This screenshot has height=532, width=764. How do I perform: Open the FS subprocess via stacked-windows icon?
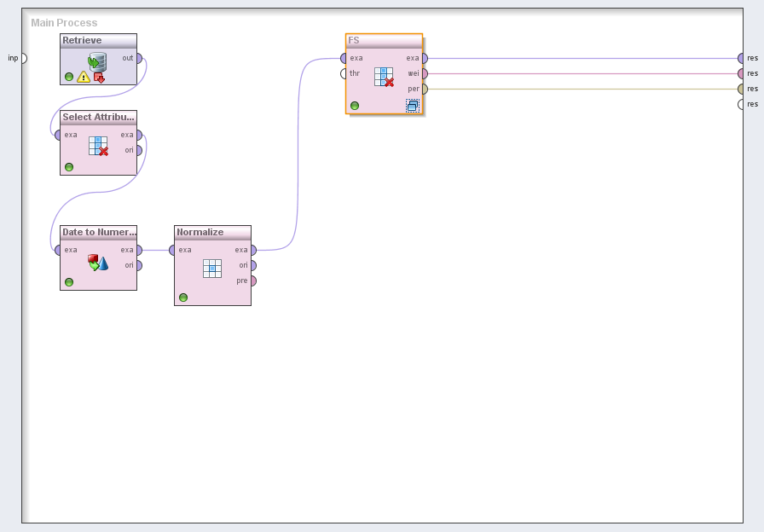pos(413,106)
